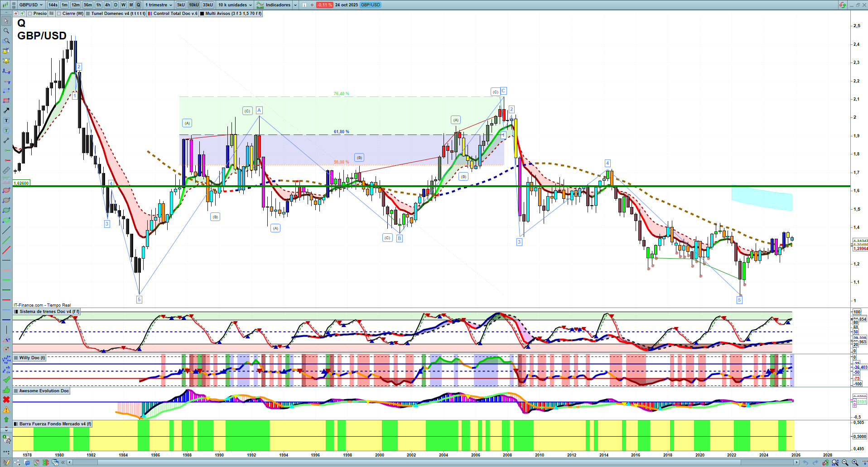
Task: Choose the ruler measurement tool
Action: (x=6, y=170)
